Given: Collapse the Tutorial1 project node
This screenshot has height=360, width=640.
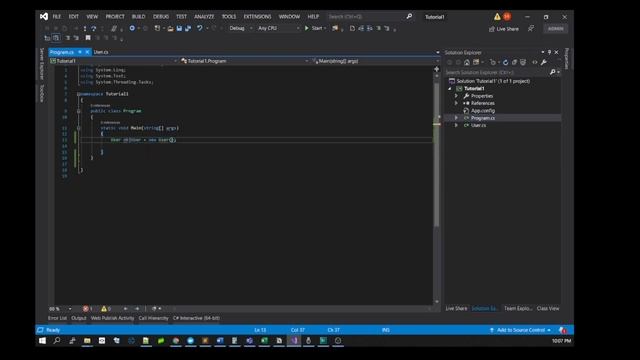Looking at the screenshot, I should [450, 89].
